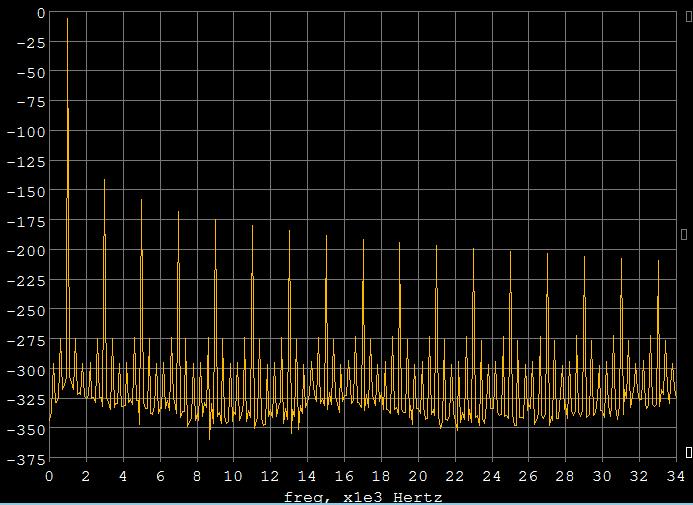Click the 0 label on the frequency axis
This screenshot has height=505, width=693.
(x=49, y=476)
